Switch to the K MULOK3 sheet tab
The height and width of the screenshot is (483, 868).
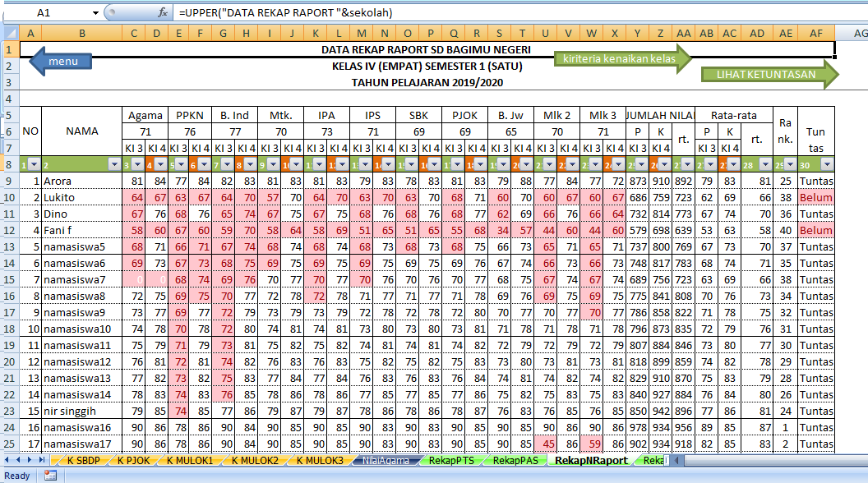click(x=320, y=460)
